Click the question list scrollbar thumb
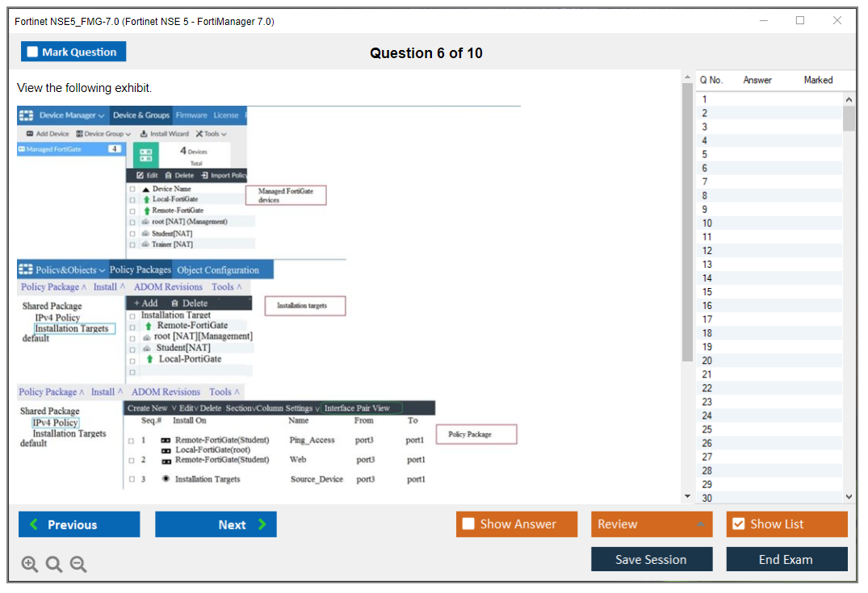 click(x=849, y=119)
